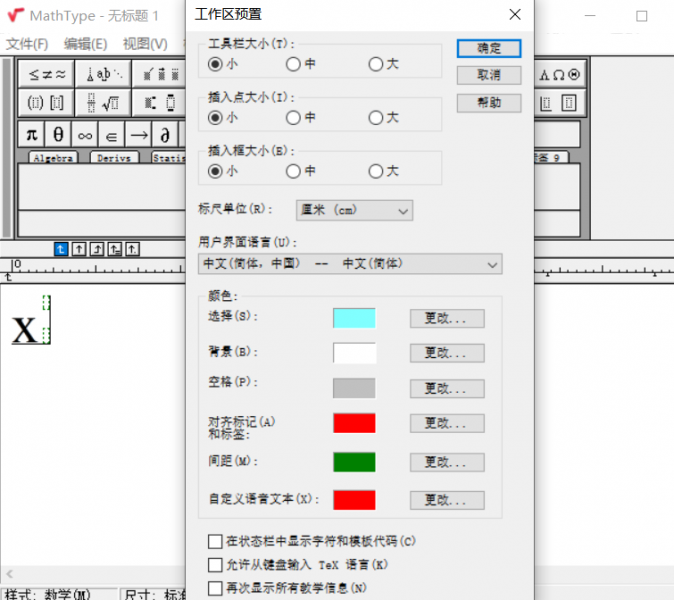Click the 确定 button to confirm
Screen dimensions: 674x600
(x=489, y=49)
